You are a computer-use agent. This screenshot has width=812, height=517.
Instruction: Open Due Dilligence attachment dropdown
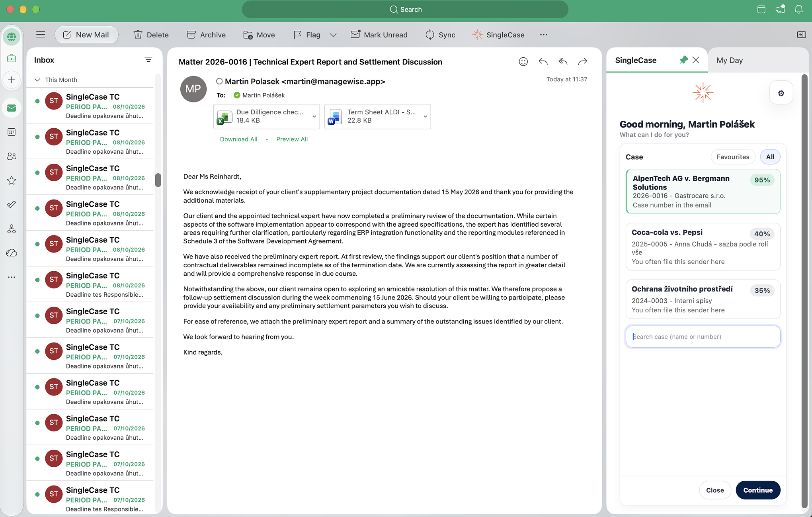[x=314, y=116]
